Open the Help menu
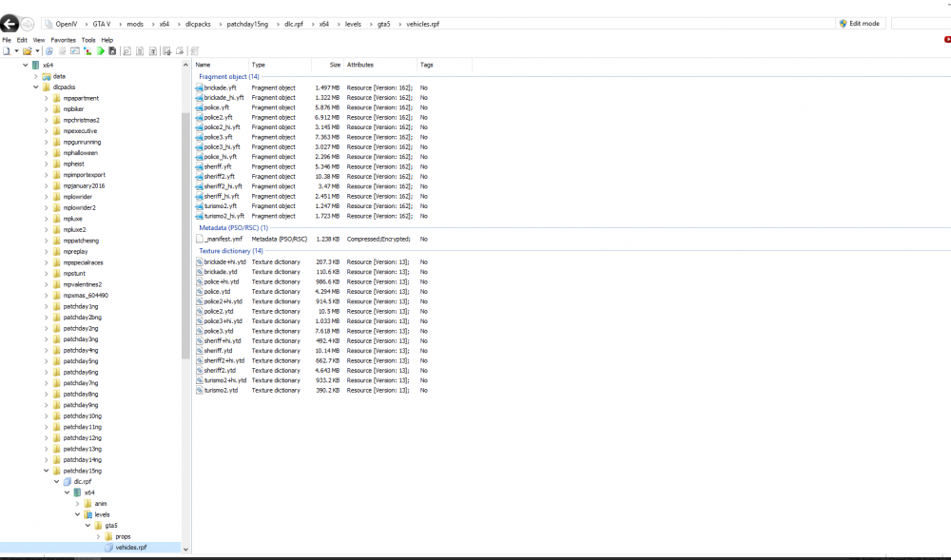The height and width of the screenshot is (560, 951). pos(107,40)
